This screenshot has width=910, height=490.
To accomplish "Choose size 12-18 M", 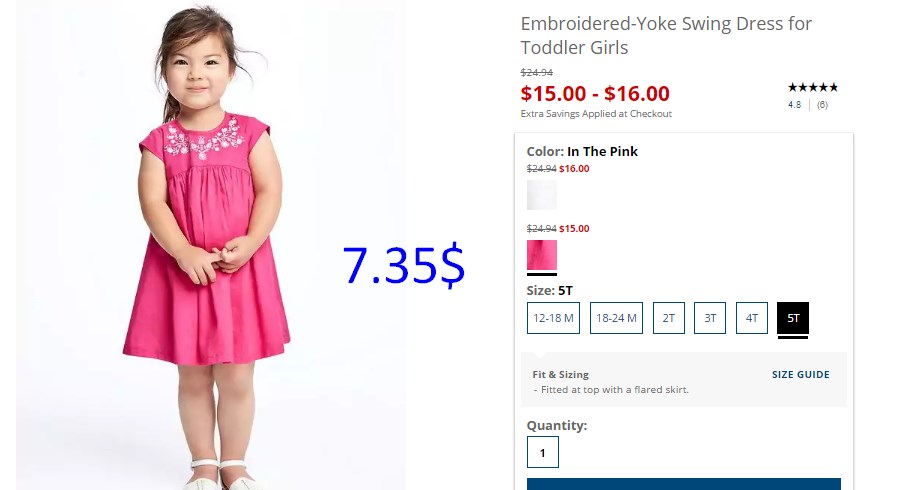I will [553, 318].
